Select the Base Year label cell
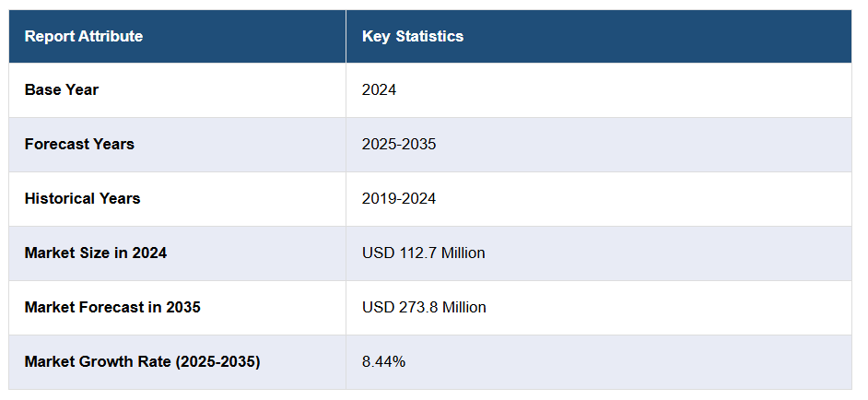This screenshot has width=868, height=400. tap(62, 90)
